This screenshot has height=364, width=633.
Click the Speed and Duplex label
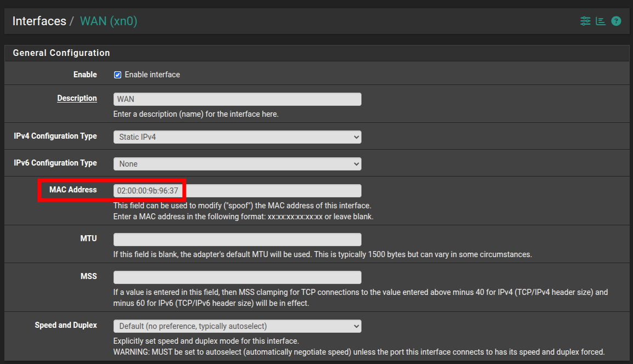tap(66, 325)
